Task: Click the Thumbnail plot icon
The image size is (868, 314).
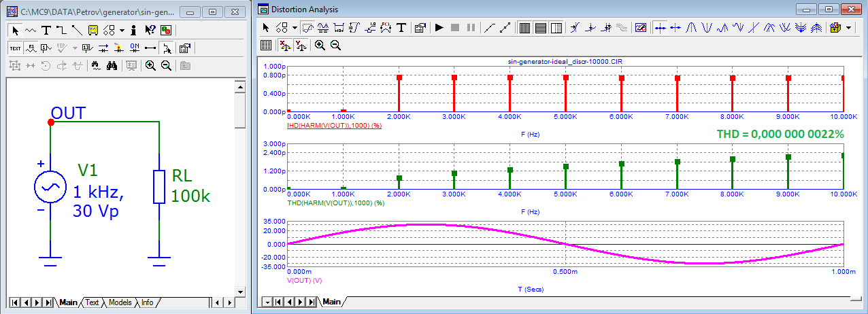Action: click(x=641, y=28)
